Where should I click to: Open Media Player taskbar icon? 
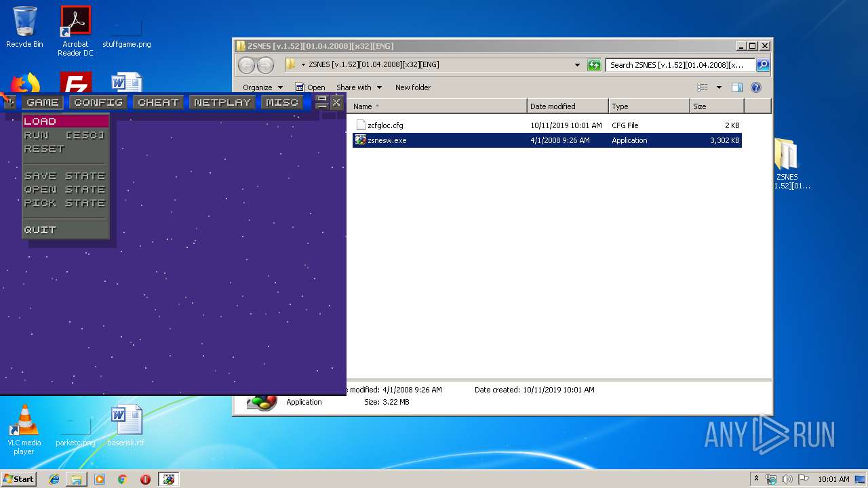[x=100, y=479]
